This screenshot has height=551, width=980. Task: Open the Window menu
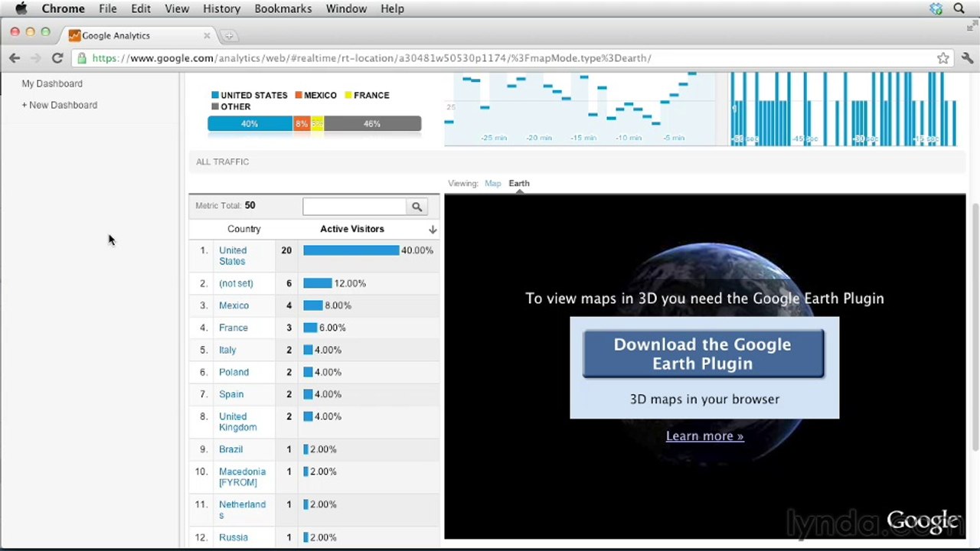(346, 8)
